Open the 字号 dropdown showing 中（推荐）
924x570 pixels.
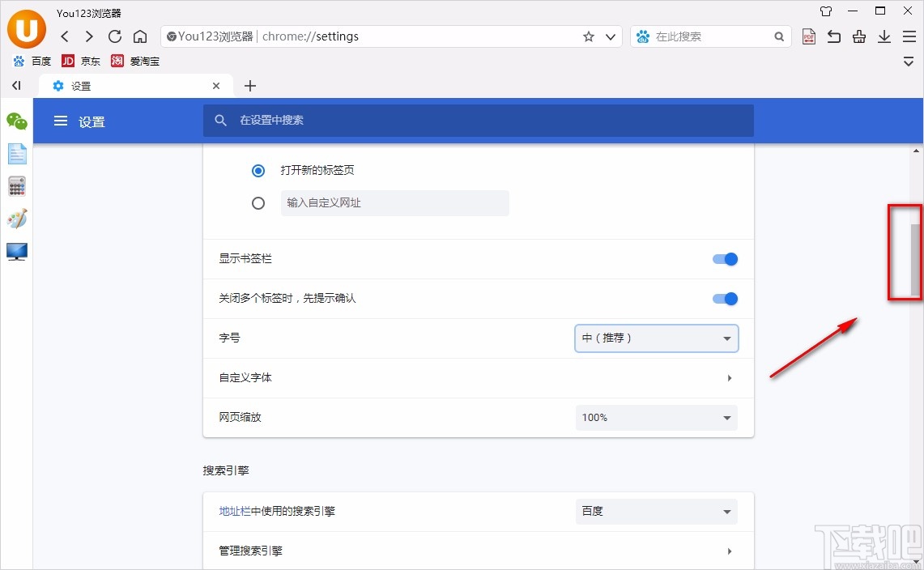coord(656,338)
